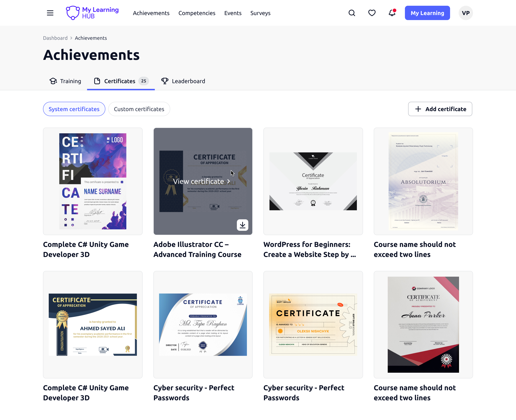Switch to the Certificates tab
The image size is (516, 420).
click(121, 81)
